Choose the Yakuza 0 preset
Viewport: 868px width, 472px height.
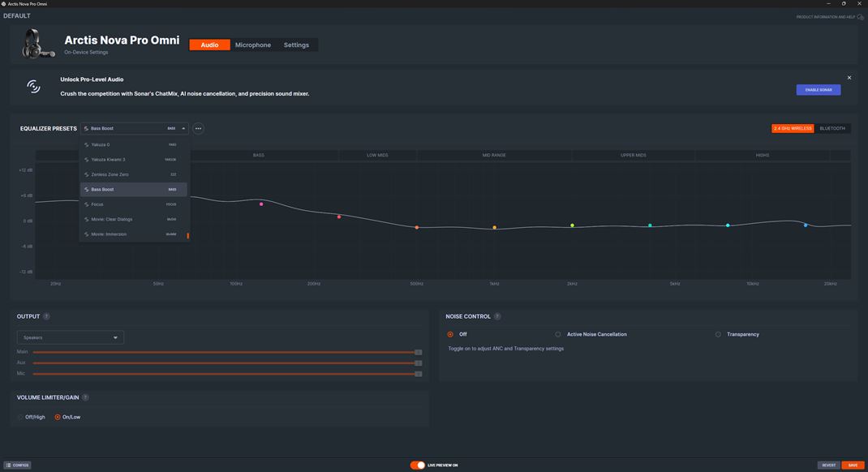point(133,144)
